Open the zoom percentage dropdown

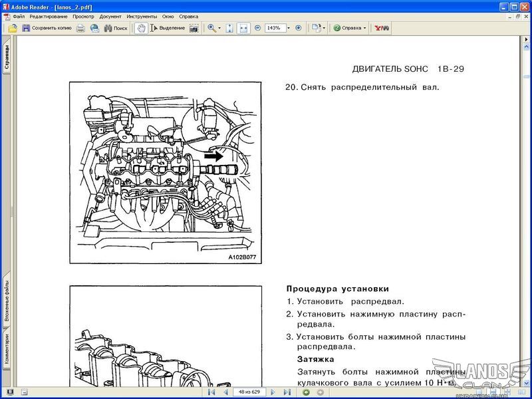coord(288,28)
